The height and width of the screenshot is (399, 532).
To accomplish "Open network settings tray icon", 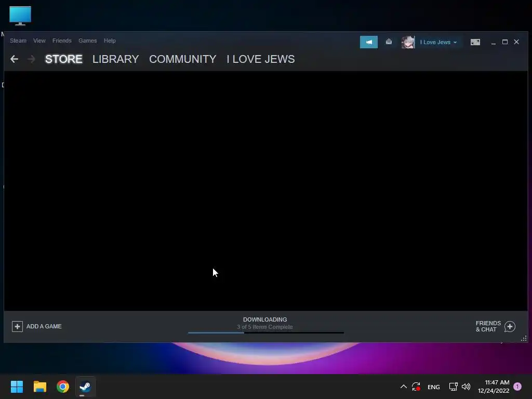I will coord(453,387).
